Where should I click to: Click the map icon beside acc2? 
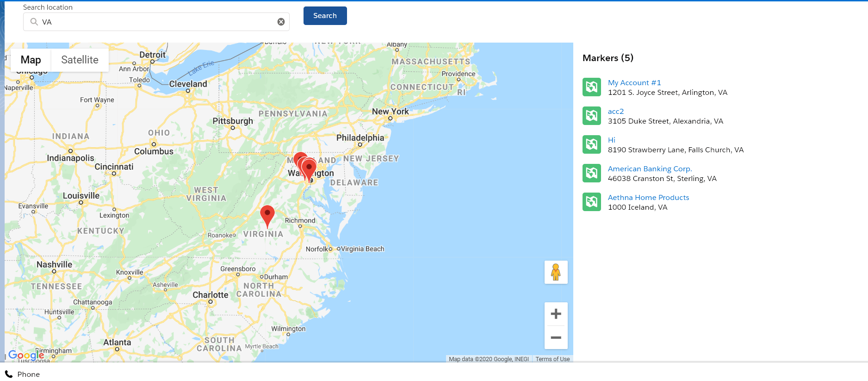(592, 116)
